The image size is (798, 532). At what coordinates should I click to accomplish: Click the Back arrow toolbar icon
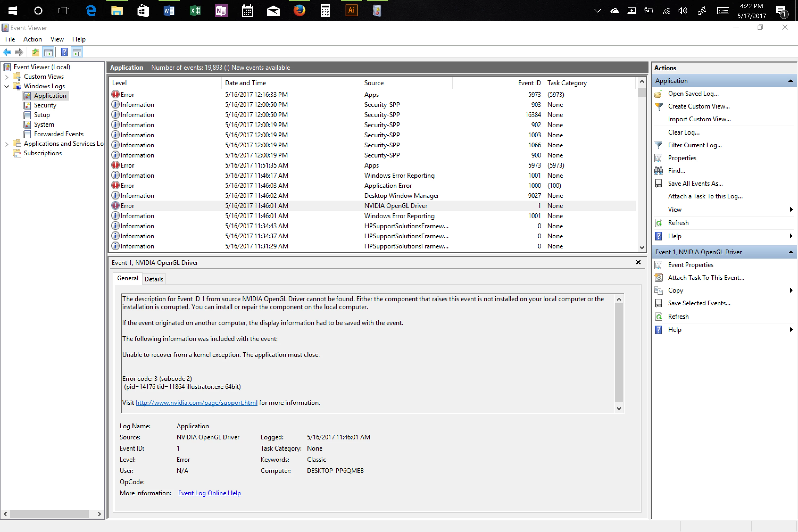coord(7,52)
